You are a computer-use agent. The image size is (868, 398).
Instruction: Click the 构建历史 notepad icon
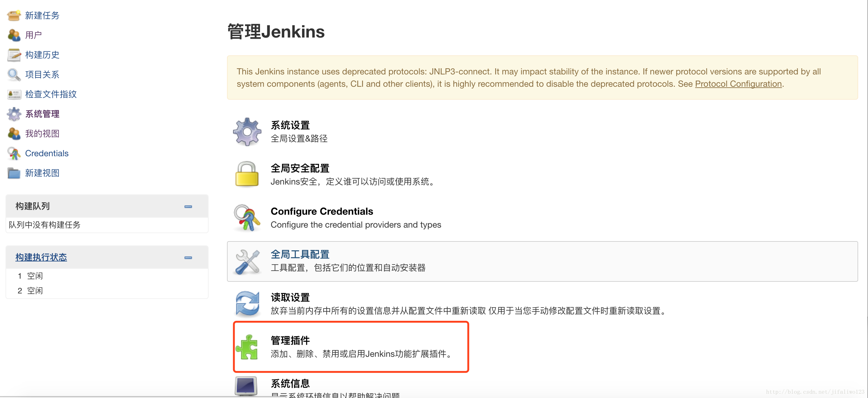pos(14,55)
